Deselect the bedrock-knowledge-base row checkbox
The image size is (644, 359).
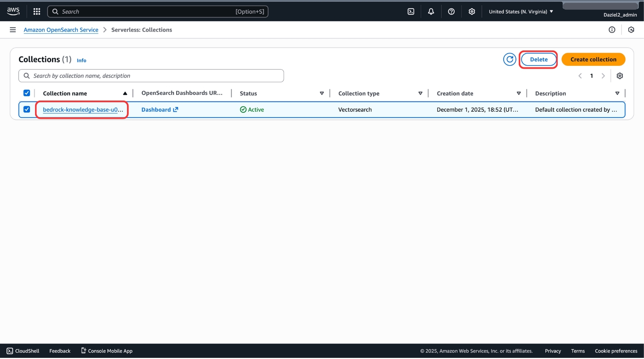27,110
